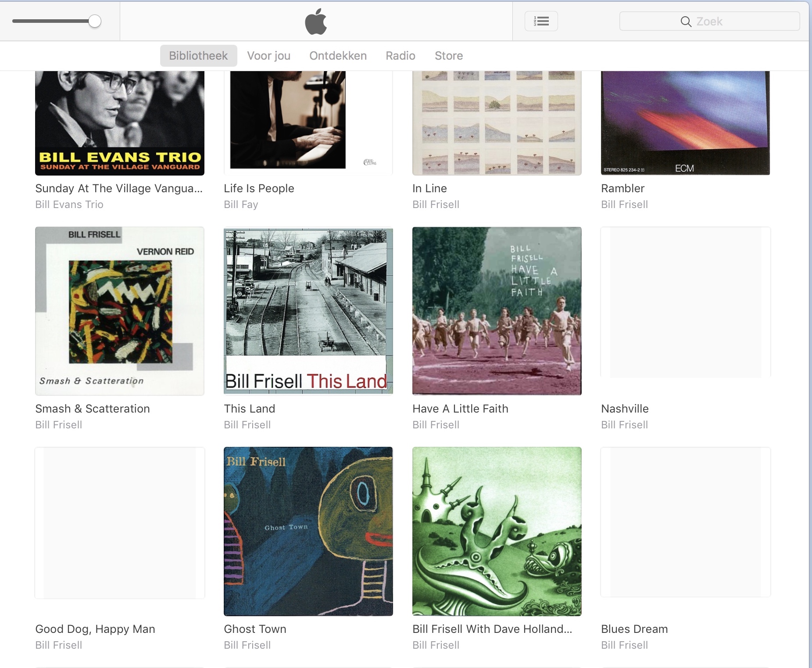Image resolution: width=812 pixels, height=668 pixels.
Task: Click Bill Frisell under Good Dog, Happy Man
Action: click(x=58, y=645)
